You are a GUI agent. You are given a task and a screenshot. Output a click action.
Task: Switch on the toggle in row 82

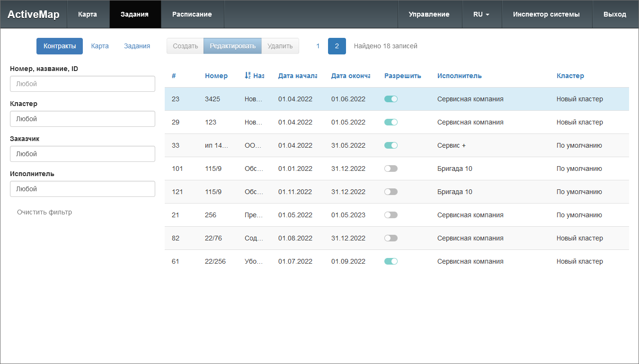390,238
